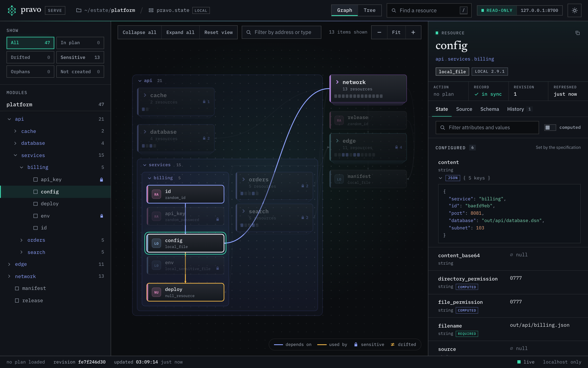Click the RA icon on release node
This screenshot has width=588, height=368.
[339, 120]
